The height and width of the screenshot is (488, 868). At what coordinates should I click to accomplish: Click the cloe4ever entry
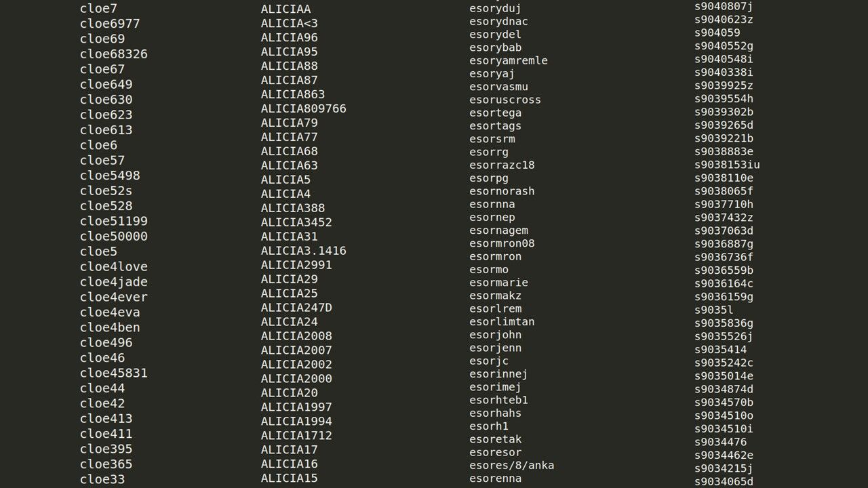[114, 297]
